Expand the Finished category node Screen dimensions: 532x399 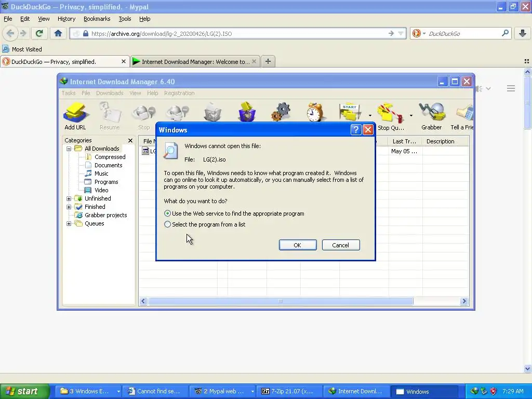(x=69, y=207)
